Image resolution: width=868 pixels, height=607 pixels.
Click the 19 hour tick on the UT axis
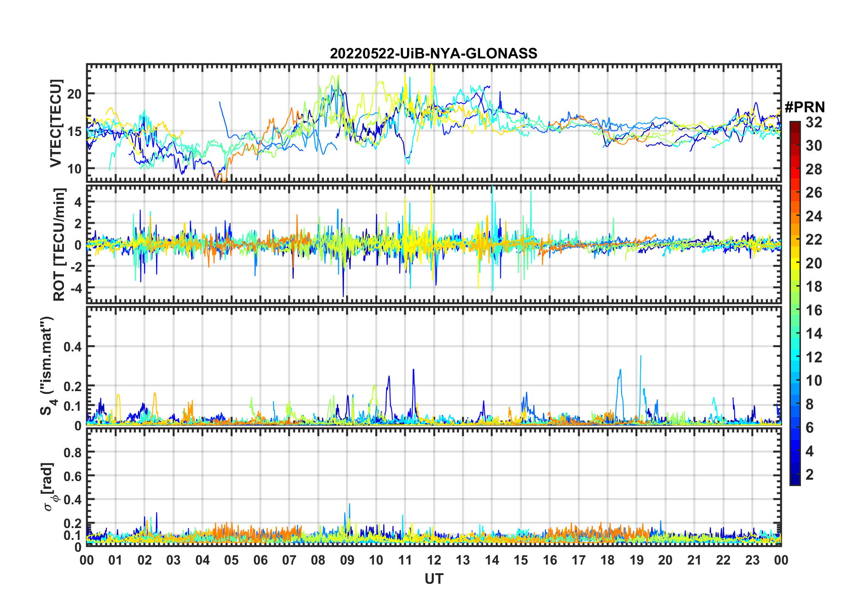click(x=637, y=560)
